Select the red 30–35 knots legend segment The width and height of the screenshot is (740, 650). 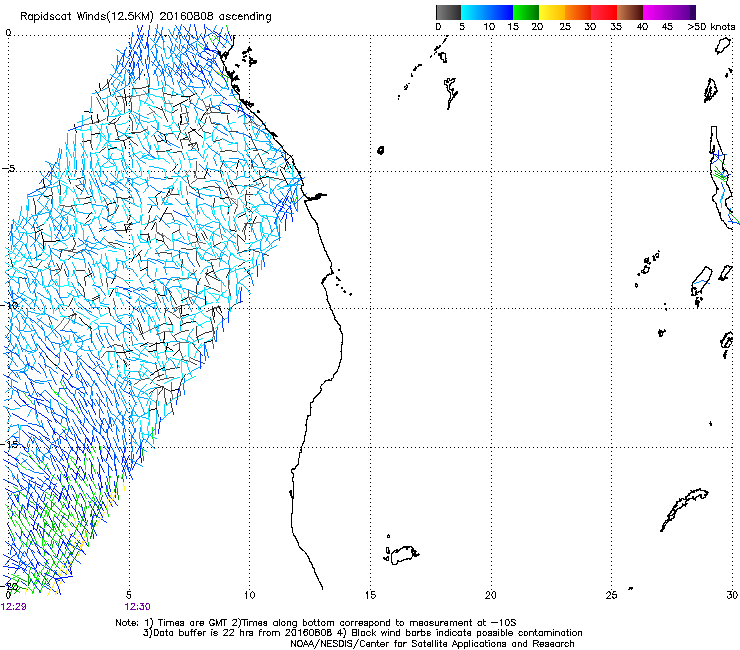coord(604,12)
